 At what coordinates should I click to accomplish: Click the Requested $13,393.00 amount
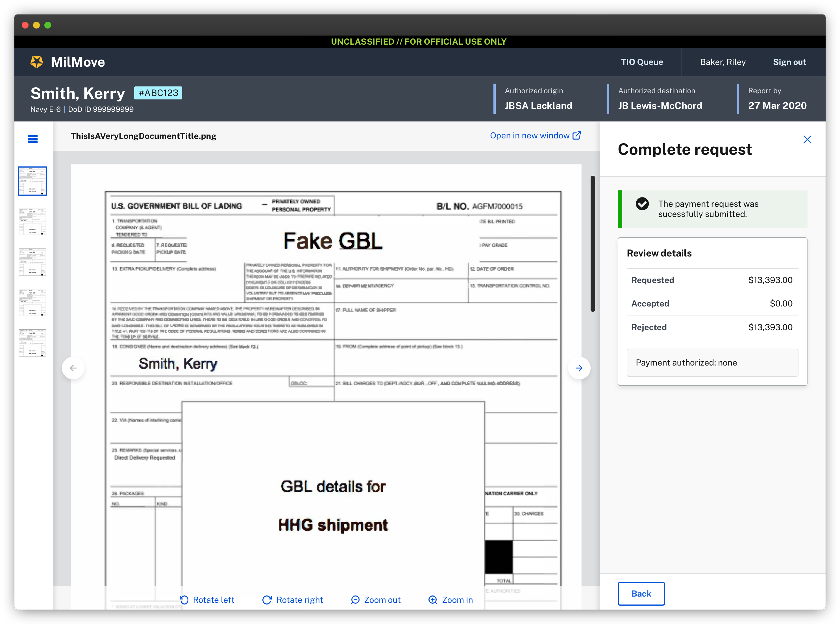[770, 280]
